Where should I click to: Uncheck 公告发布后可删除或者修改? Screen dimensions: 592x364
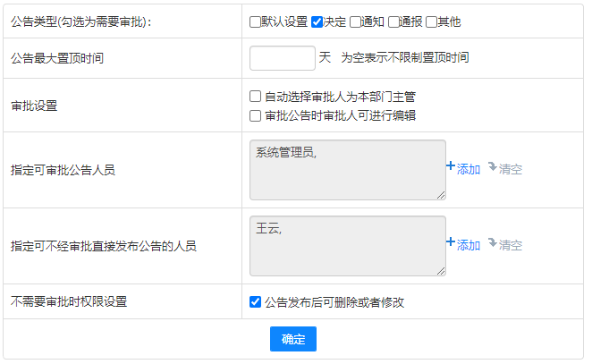pyautogui.click(x=256, y=302)
